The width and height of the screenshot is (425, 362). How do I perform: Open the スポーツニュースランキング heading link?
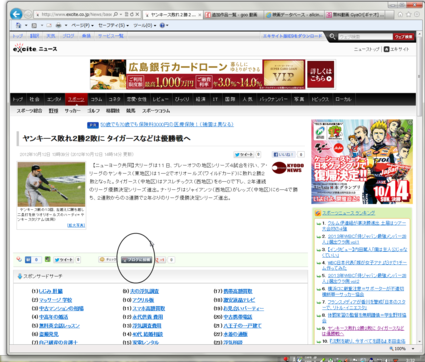click(x=349, y=213)
